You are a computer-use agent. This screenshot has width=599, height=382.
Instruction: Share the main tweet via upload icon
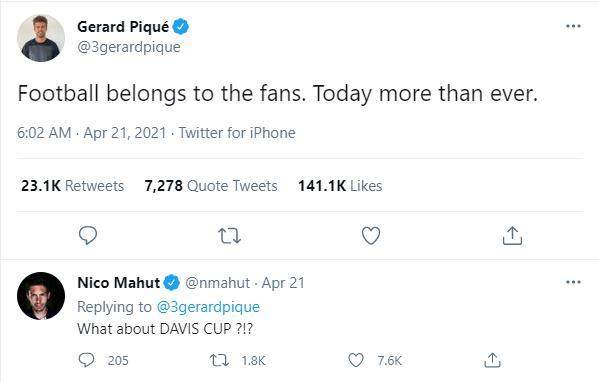click(x=512, y=235)
